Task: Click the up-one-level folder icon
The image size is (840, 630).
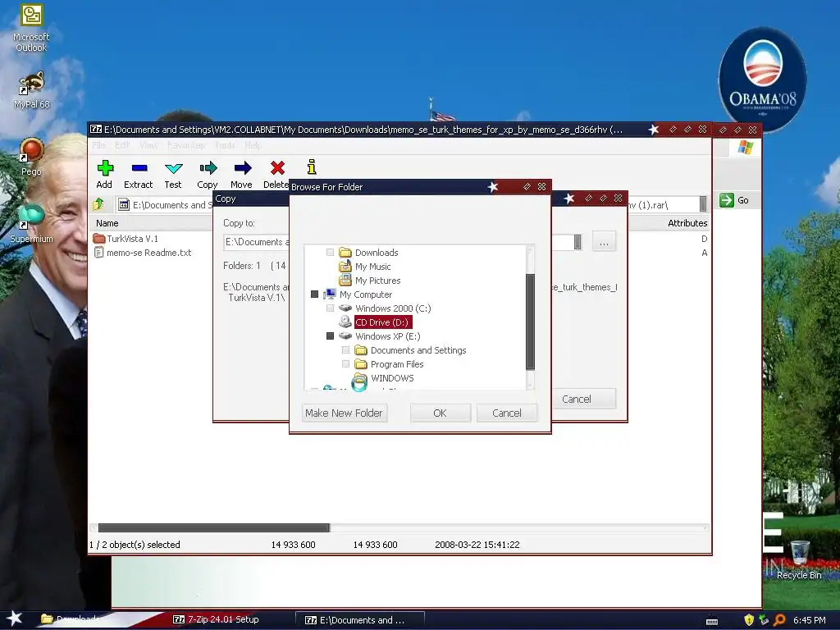Action: coord(98,204)
